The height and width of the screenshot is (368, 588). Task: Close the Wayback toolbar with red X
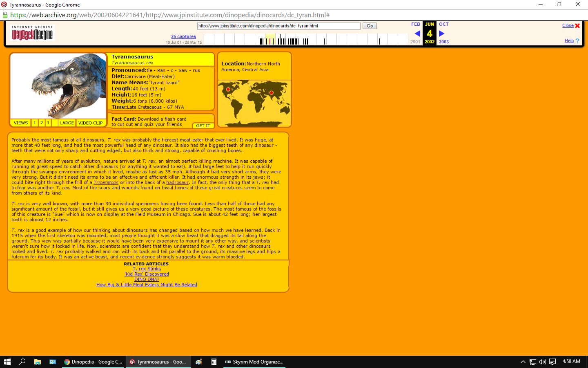577,26
